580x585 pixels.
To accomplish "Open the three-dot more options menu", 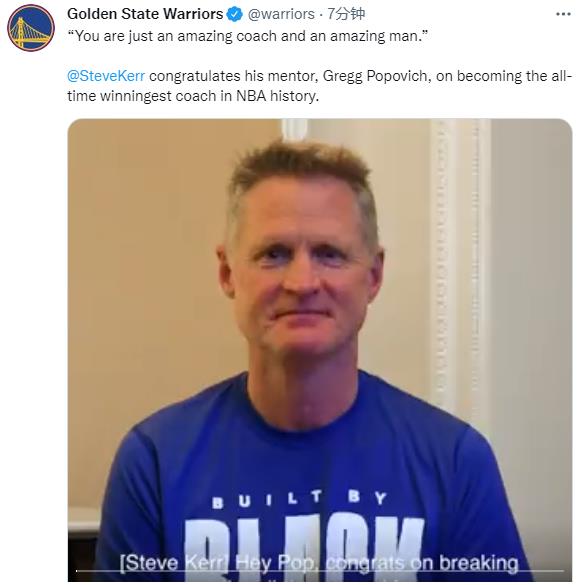I will (x=563, y=14).
